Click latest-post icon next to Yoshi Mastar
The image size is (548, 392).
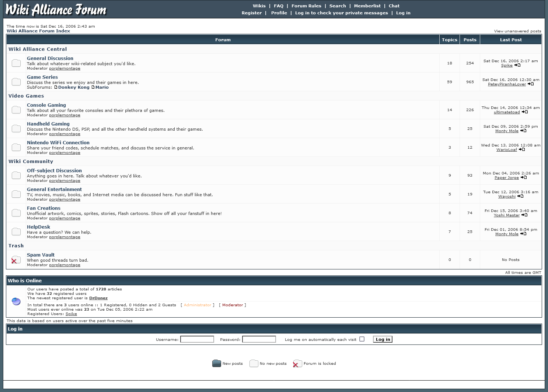(x=524, y=215)
